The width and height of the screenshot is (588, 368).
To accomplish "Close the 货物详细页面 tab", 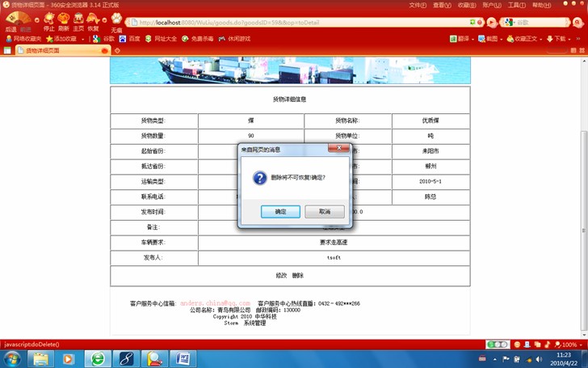I will point(105,51).
